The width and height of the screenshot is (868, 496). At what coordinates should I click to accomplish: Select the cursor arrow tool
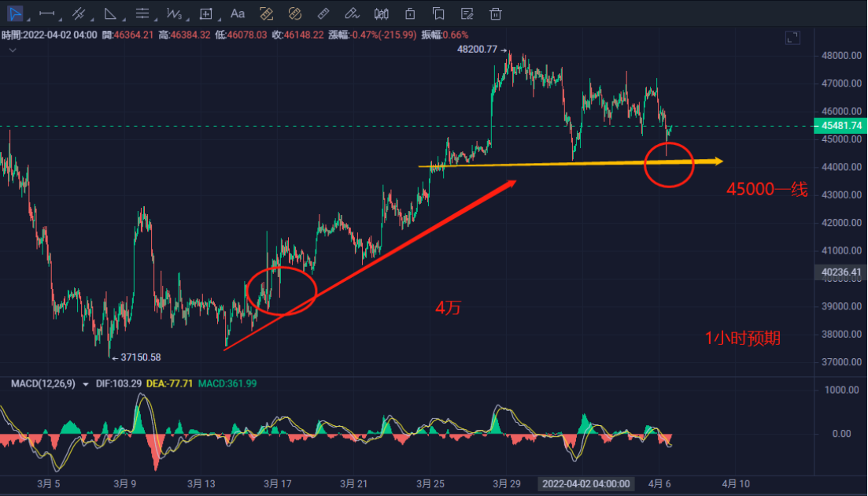click(13, 13)
